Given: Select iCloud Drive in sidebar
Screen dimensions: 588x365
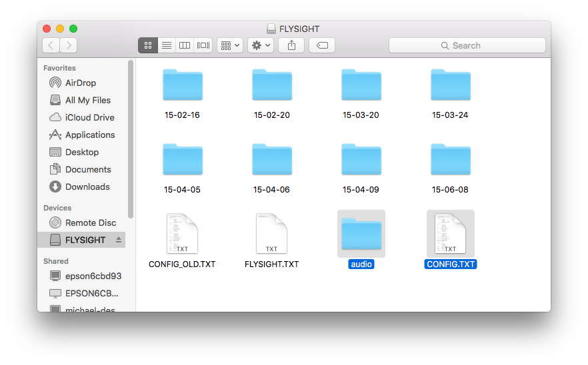Looking at the screenshot, I should click(x=89, y=117).
